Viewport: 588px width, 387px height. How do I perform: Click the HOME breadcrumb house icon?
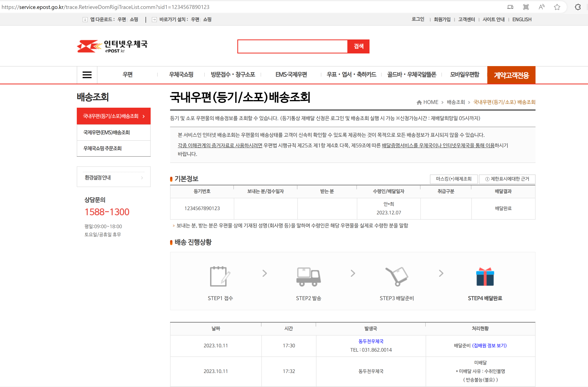pyautogui.click(x=419, y=102)
